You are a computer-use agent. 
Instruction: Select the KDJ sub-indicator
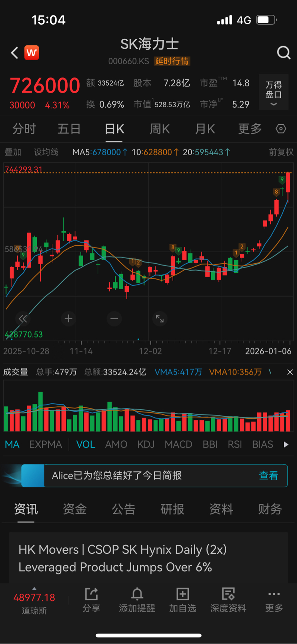(146, 445)
